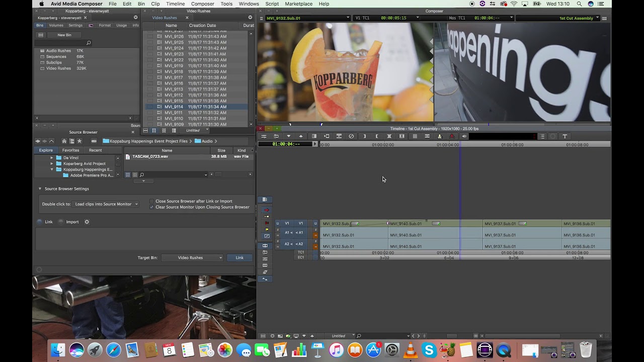Toggle the A1 record track selector

(x=300, y=233)
